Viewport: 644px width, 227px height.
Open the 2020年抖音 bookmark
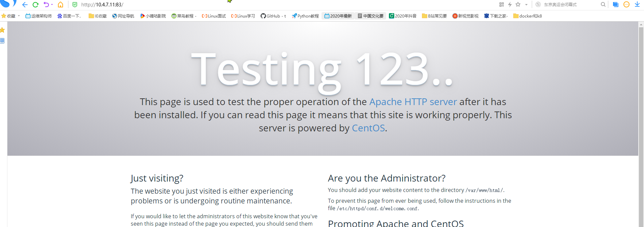pyautogui.click(x=403, y=16)
